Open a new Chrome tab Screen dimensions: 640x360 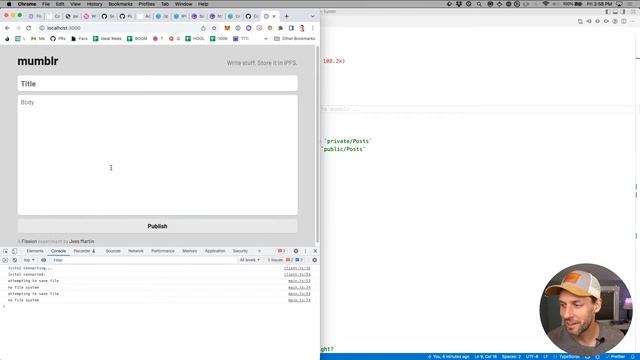pyautogui.click(x=287, y=16)
